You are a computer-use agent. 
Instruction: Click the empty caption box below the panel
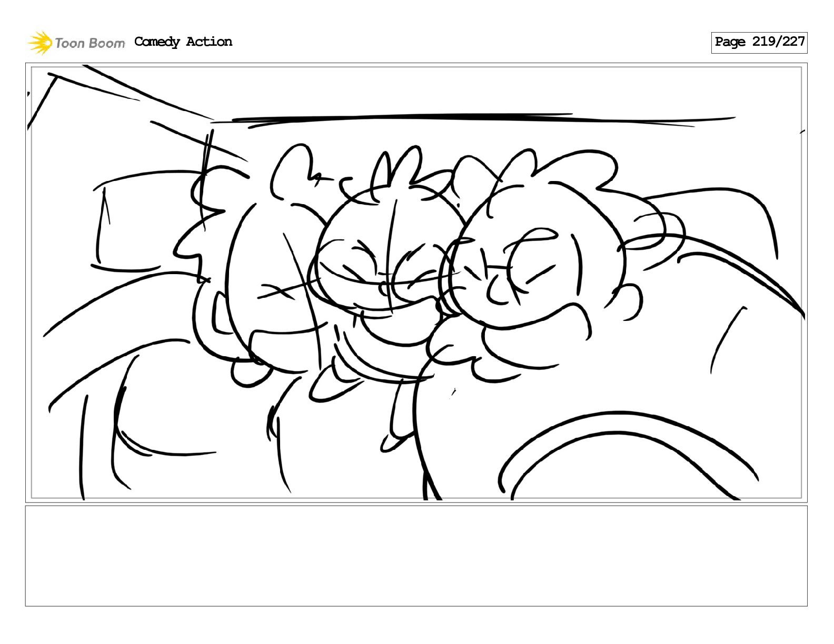point(416,556)
